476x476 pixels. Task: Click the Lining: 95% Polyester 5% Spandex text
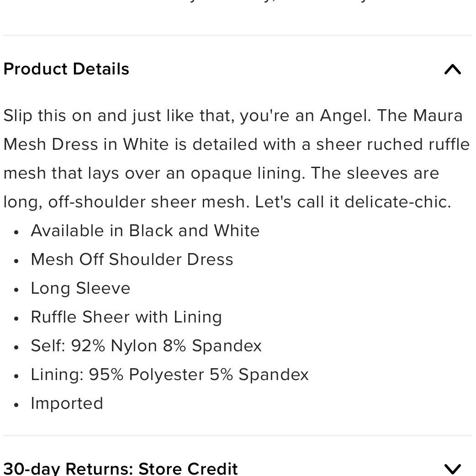[169, 374]
